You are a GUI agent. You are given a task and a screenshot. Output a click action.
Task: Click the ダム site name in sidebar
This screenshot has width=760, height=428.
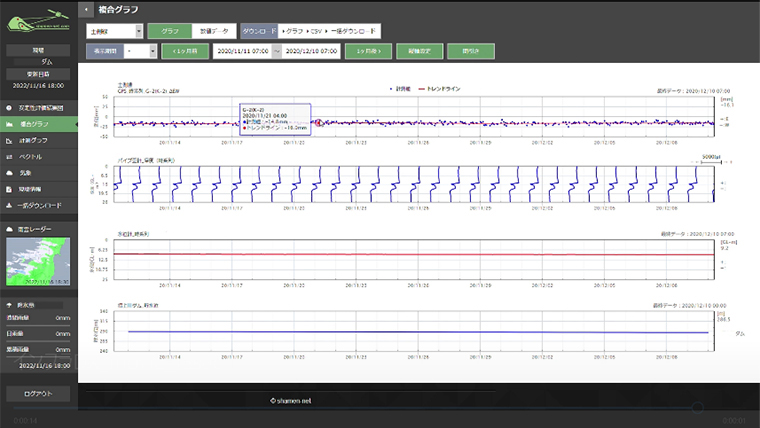click(x=47, y=62)
